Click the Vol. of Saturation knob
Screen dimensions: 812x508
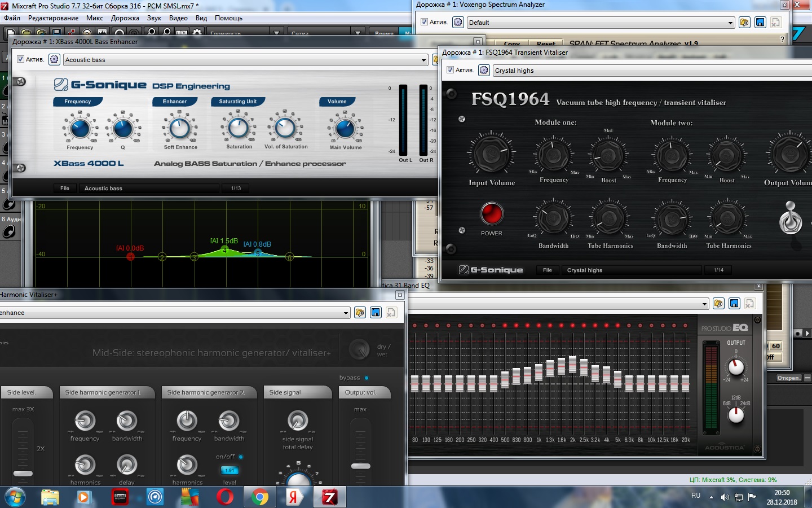pos(285,128)
